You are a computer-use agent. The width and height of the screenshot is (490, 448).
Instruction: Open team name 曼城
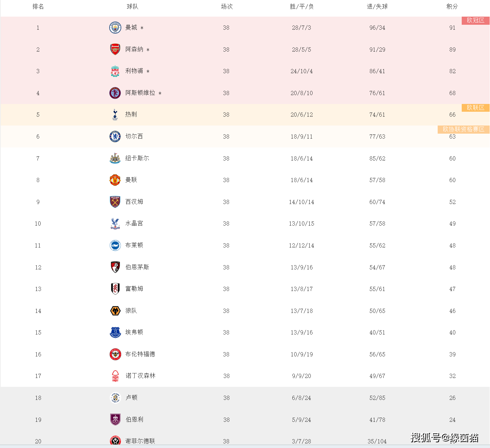pos(131,28)
